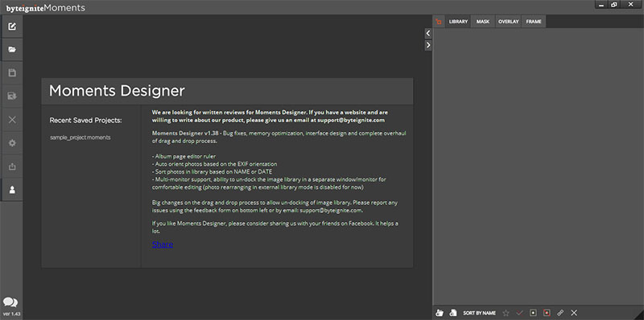This screenshot has height=320, width=644.
Task: Click the Save As icon in sidebar
Action: (x=12, y=96)
